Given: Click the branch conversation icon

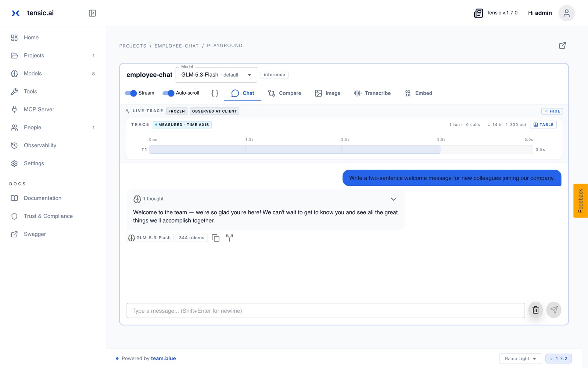Looking at the screenshot, I should coord(229,238).
